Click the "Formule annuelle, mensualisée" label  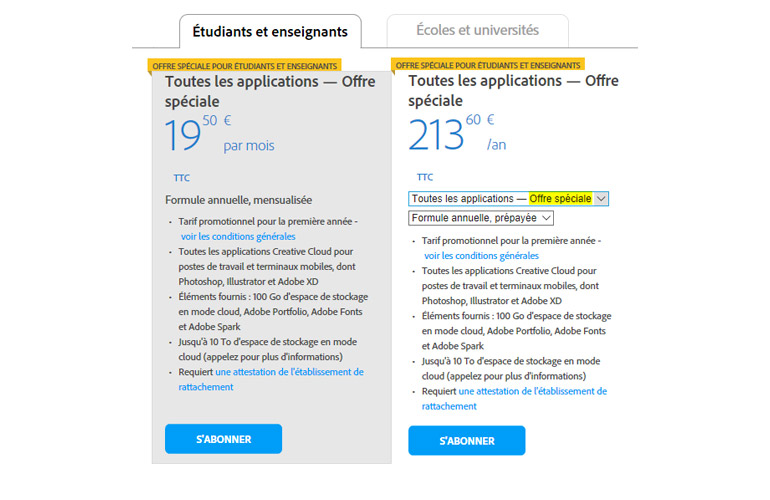pyautogui.click(x=238, y=200)
